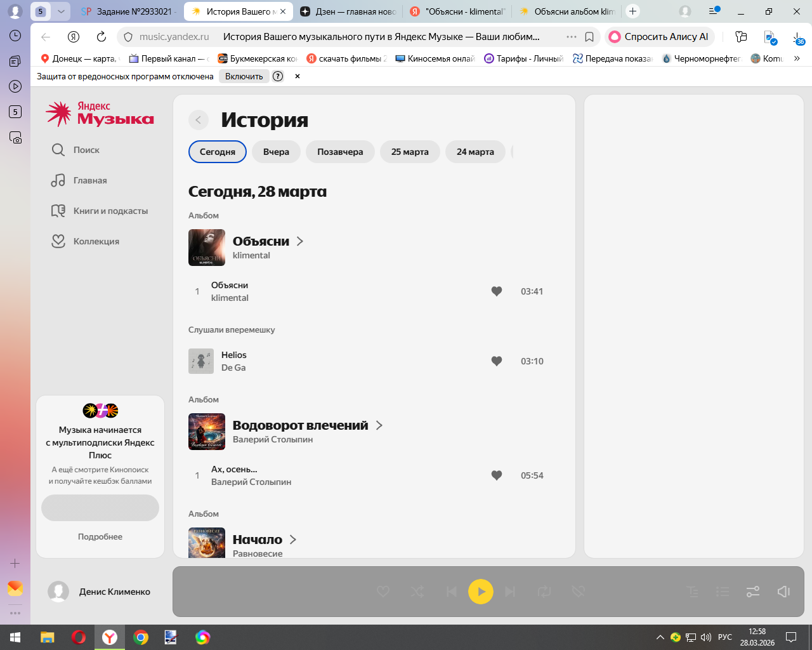Show history for 24 марта
The height and width of the screenshot is (650, 812).
(475, 152)
